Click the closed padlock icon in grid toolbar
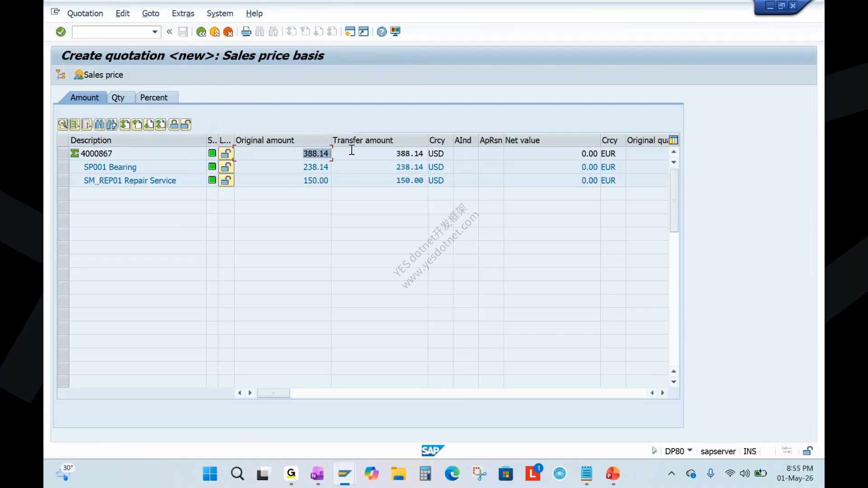This screenshot has height=488, width=868. click(x=174, y=124)
